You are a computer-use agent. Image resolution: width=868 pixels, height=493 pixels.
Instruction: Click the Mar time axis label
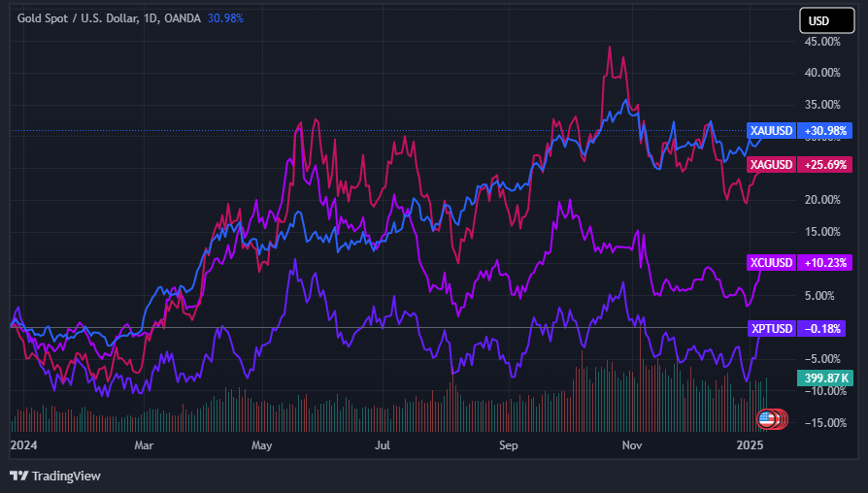pos(144,445)
